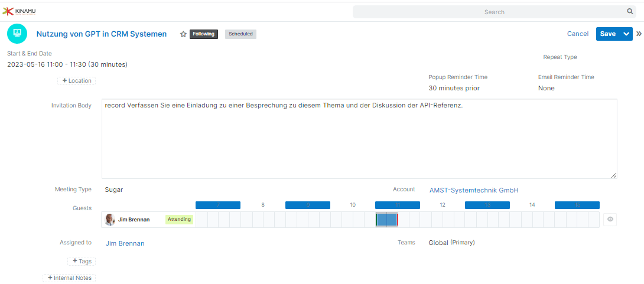Screen dimensions: 644x284
Task: Click the hour 7 header in scheduler
Action: click(217, 205)
